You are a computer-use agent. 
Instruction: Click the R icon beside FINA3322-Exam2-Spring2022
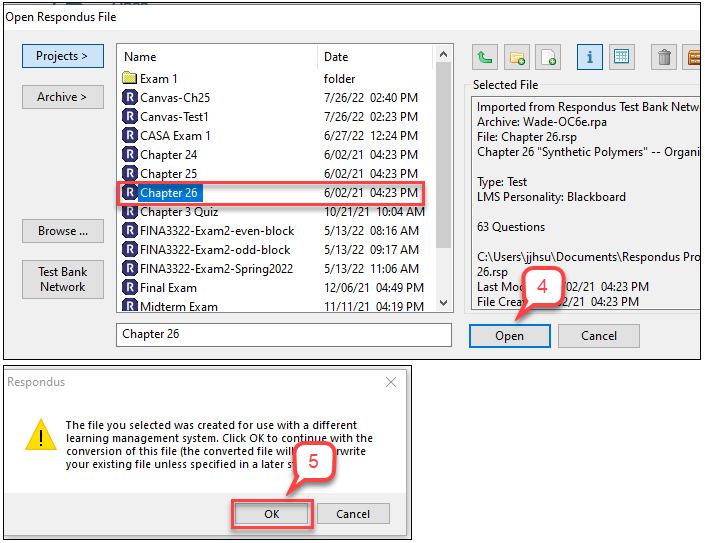pyautogui.click(x=129, y=268)
